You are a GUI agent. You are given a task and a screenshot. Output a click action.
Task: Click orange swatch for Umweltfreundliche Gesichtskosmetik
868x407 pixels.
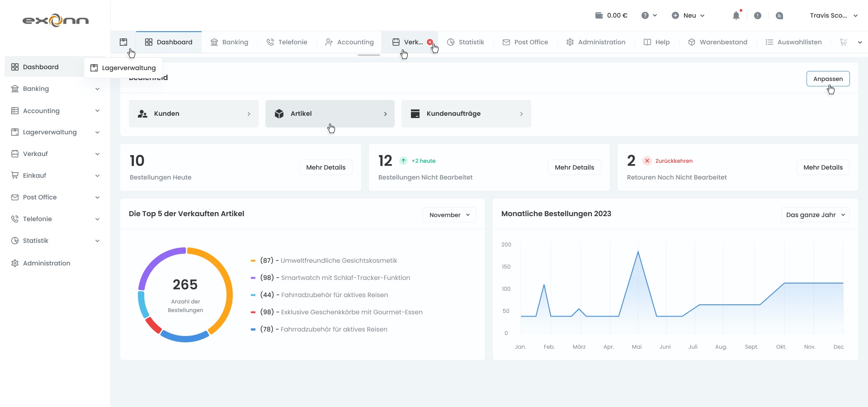[x=253, y=260]
